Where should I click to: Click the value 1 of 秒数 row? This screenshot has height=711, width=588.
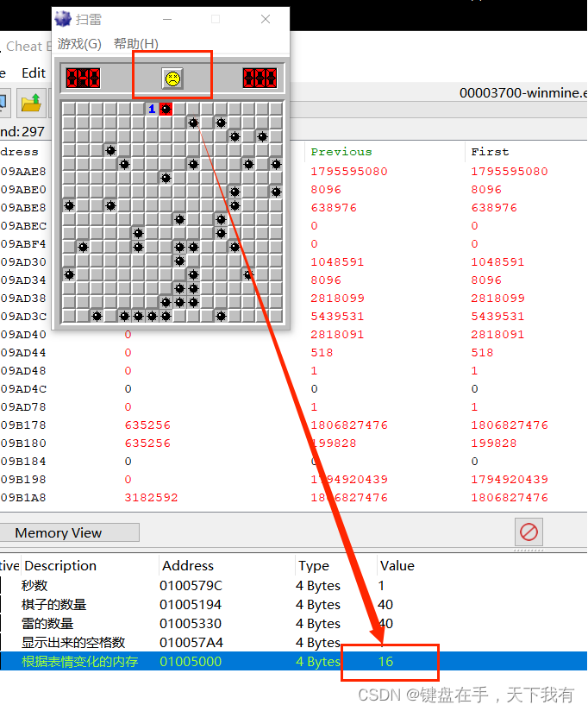coord(381,585)
